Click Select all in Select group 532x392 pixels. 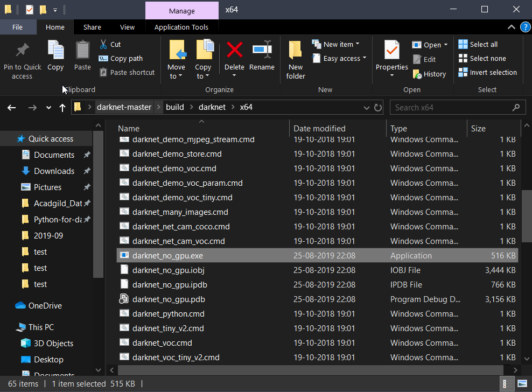[478, 44]
